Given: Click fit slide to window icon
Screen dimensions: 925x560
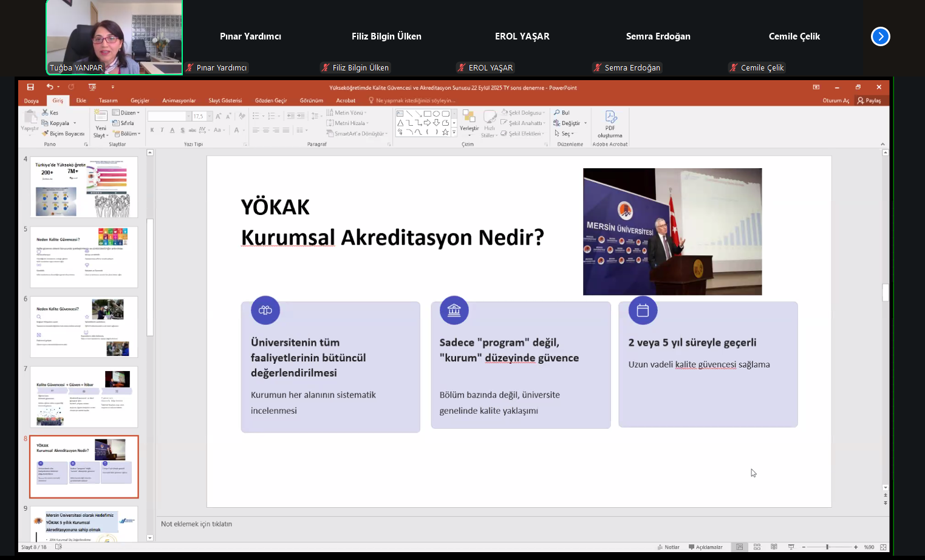Looking at the screenshot, I should [883, 547].
